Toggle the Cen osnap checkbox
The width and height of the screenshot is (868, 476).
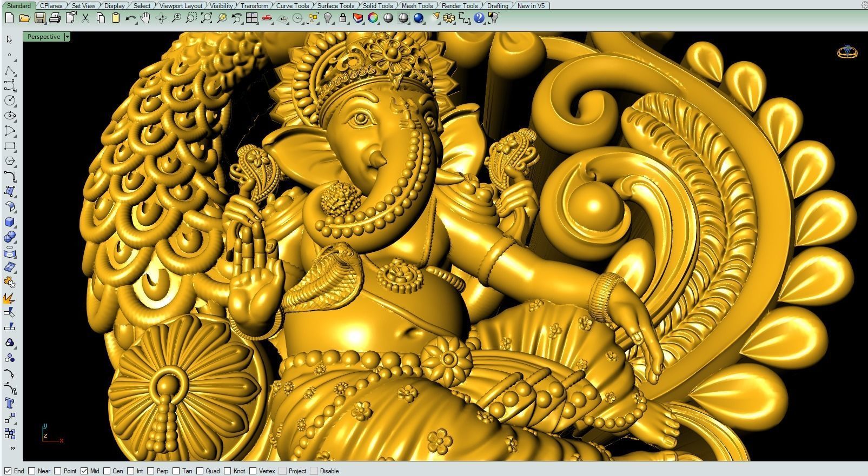tap(107, 471)
